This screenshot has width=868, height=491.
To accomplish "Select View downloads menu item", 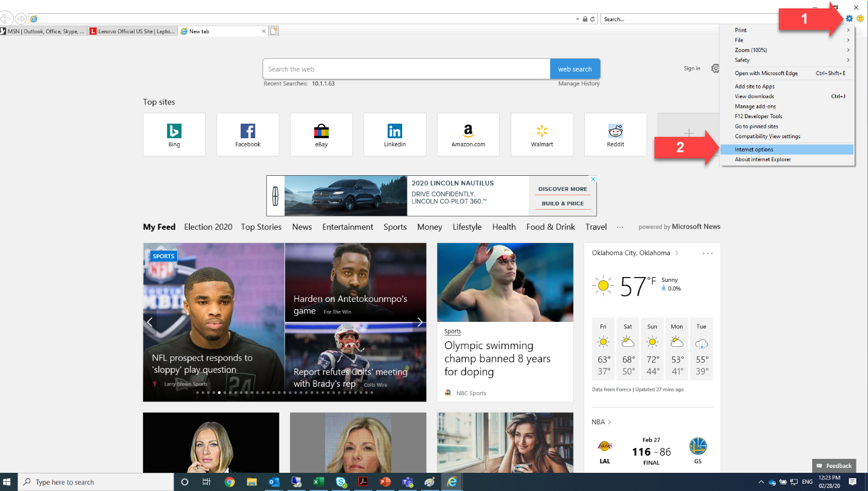I will pyautogui.click(x=787, y=96).
